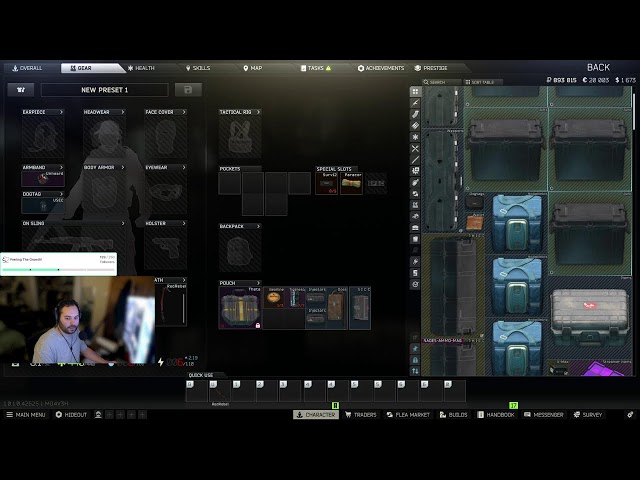The image size is (640, 480).
Task: Switch to the Prestige tab
Action: 431,68
